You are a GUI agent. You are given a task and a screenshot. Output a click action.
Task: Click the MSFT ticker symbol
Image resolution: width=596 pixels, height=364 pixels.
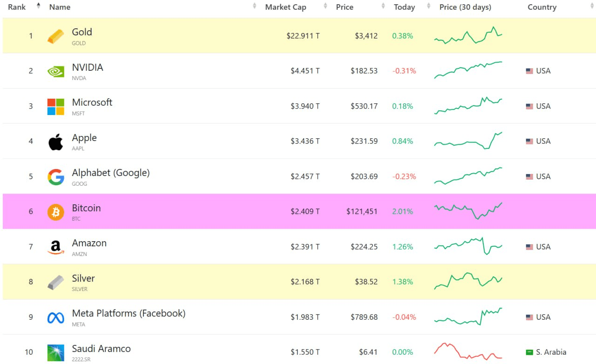pos(79,114)
